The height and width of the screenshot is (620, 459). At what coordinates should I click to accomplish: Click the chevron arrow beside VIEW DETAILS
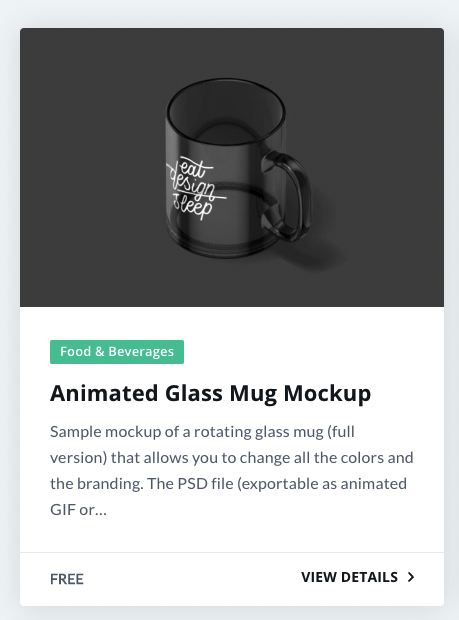click(411, 577)
